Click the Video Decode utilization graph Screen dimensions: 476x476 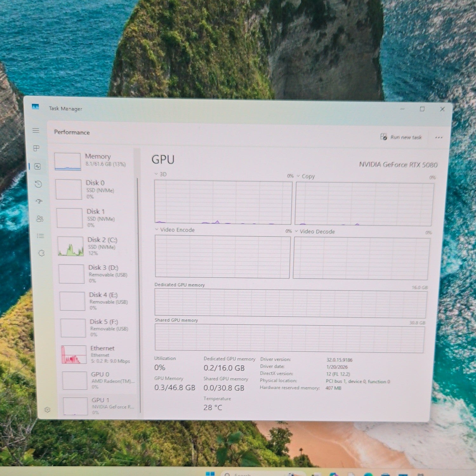point(361,258)
